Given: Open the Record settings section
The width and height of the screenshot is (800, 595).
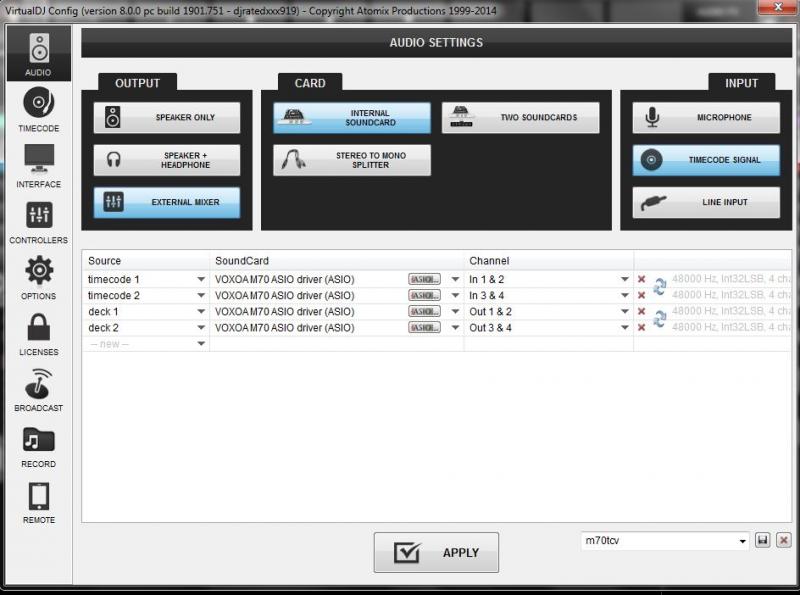Looking at the screenshot, I should coord(39,447).
